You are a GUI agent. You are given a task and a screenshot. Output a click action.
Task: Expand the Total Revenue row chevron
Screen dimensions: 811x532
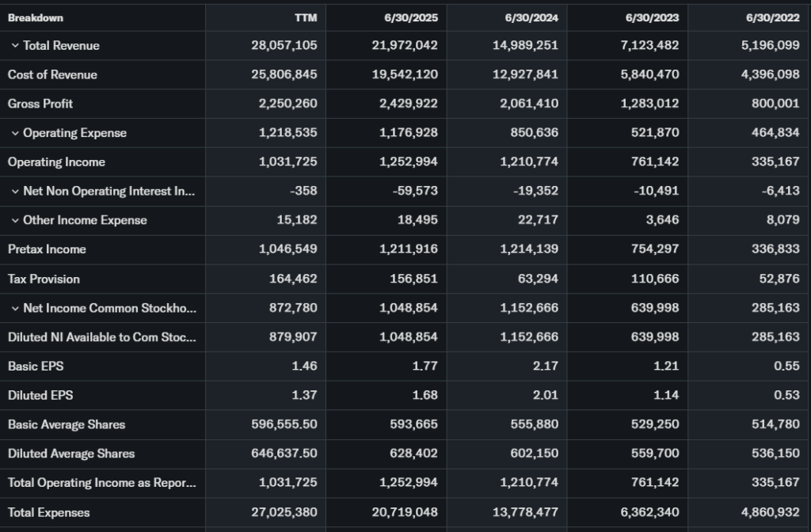click(14, 46)
